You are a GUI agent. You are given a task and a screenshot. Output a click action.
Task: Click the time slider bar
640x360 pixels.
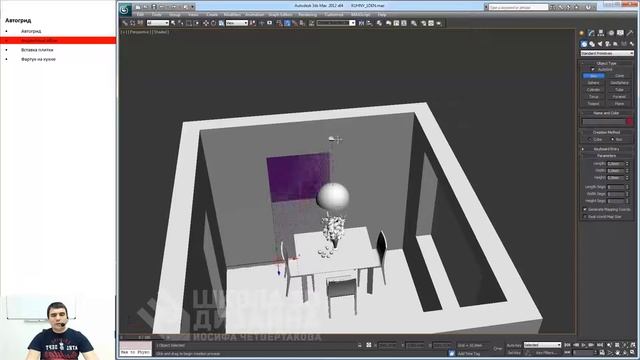point(145,338)
